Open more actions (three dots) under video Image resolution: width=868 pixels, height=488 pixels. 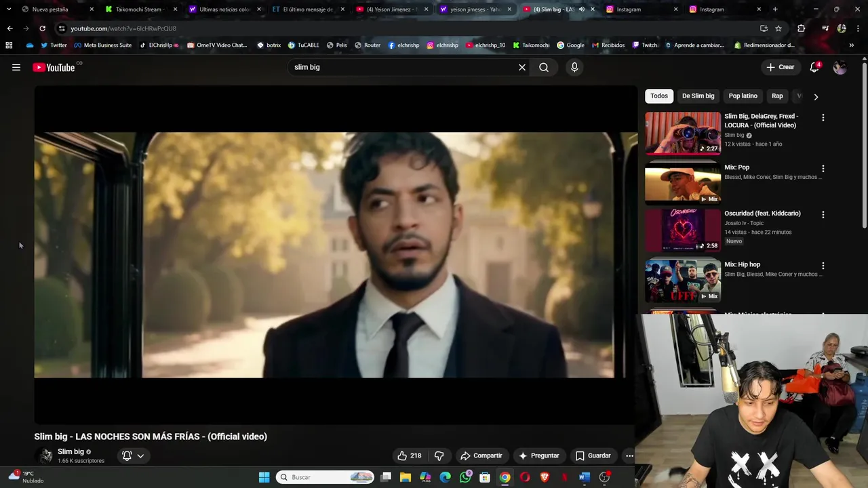(629, 455)
